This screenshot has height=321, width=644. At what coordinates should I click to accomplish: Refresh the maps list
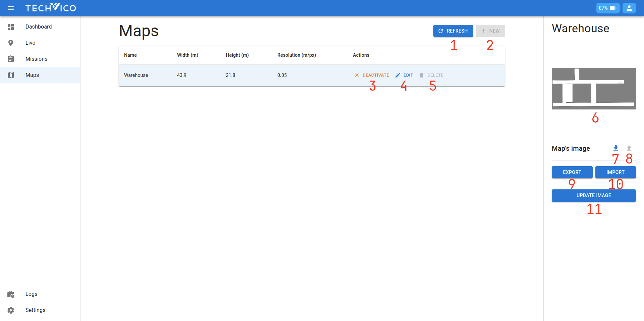[x=453, y=31]
